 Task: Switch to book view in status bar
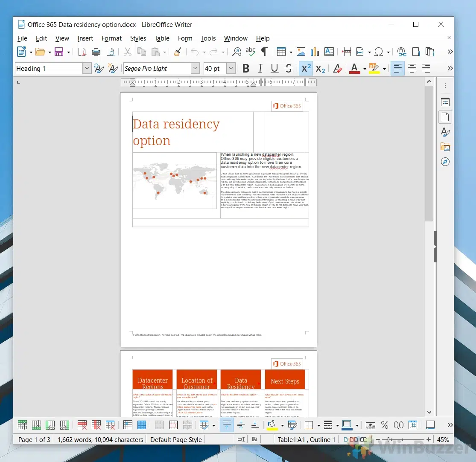click(364, 439)
